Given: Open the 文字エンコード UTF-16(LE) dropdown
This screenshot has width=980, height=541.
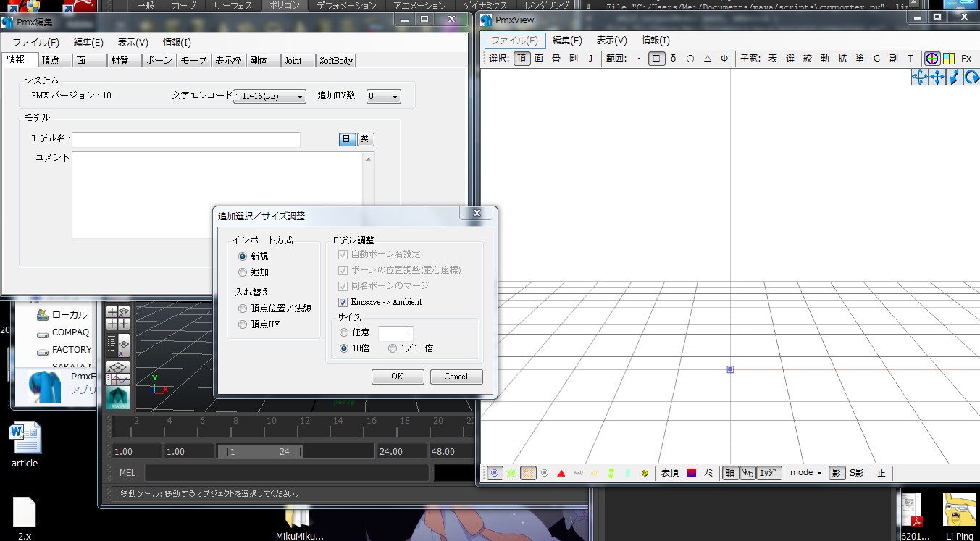Looking at the screenshot, I should (x=270, y=96).
